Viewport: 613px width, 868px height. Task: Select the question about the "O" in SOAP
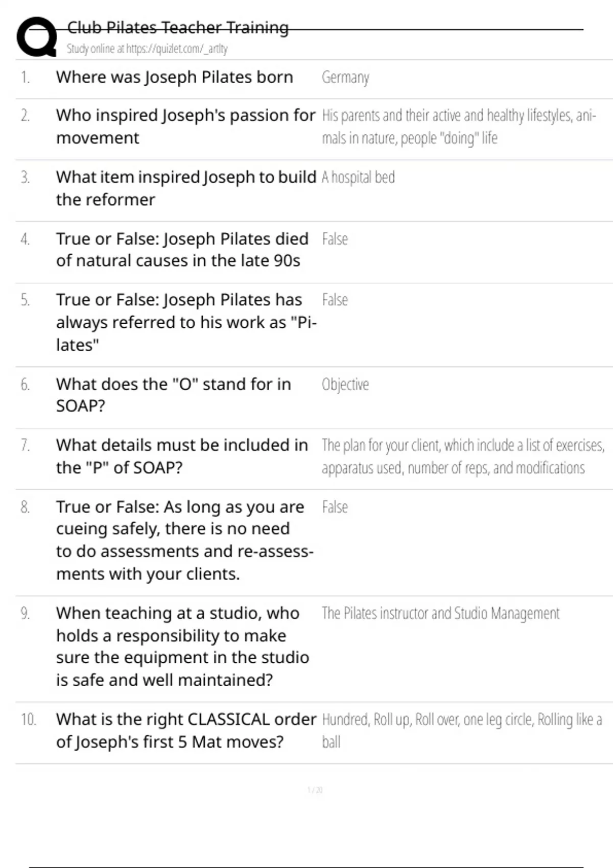coord(173,395)
